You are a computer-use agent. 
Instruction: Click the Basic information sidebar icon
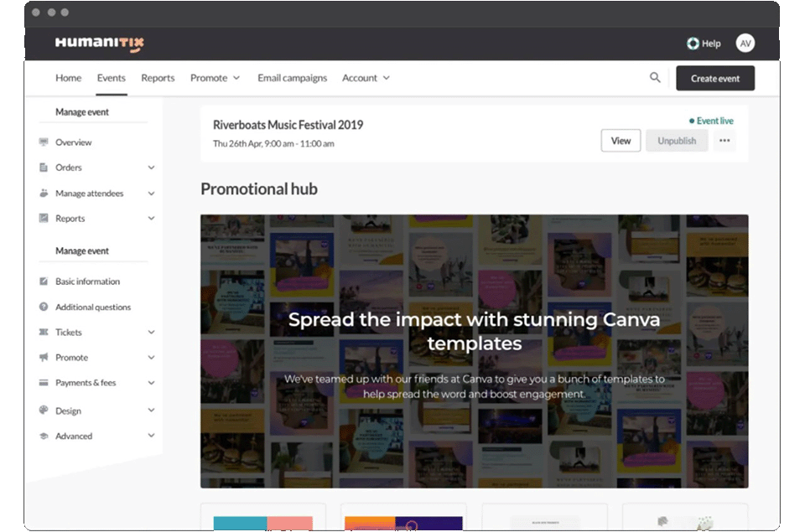coord(44,281)
